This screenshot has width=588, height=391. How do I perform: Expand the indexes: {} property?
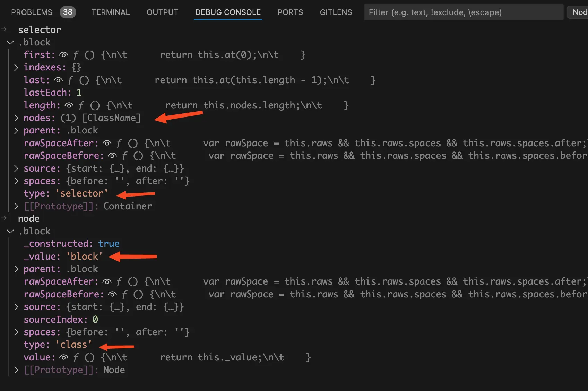[x=16, y=67]
